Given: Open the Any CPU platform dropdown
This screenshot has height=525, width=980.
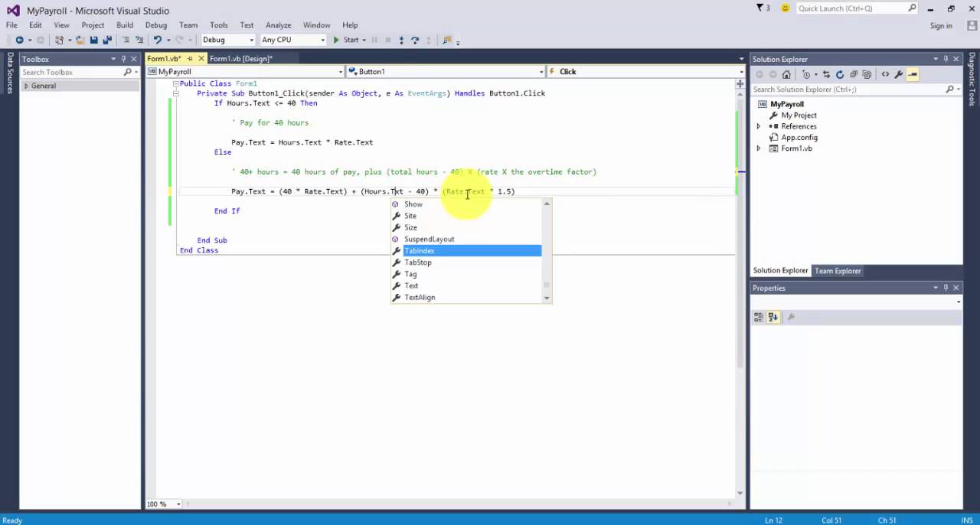Looking at the screenshot, I should 322,40.
